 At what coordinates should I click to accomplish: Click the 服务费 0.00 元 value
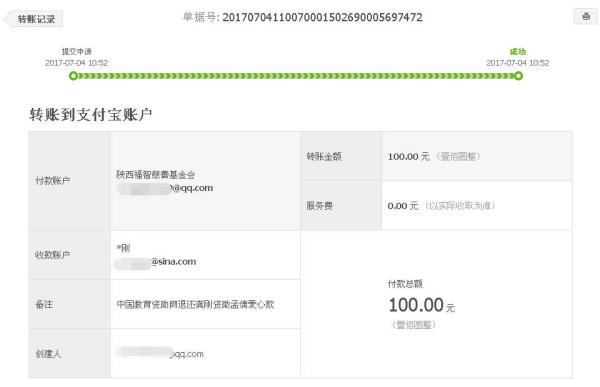pyautogui.click(x=403, y=206)
